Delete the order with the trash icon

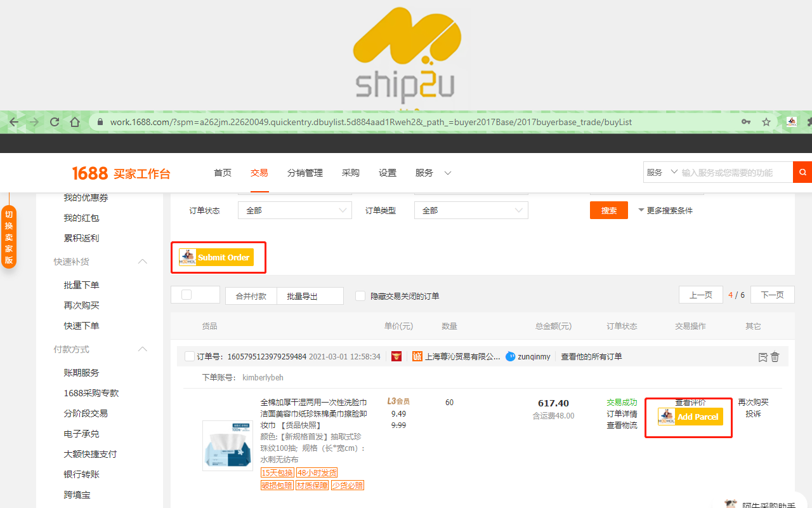pos(775,357)
